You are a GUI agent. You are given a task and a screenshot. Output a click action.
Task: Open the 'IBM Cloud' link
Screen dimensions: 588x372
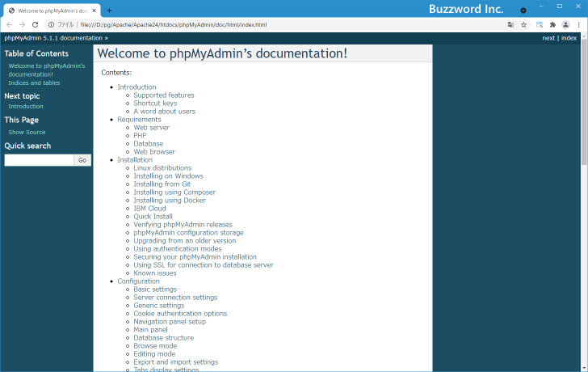(149, 209)
